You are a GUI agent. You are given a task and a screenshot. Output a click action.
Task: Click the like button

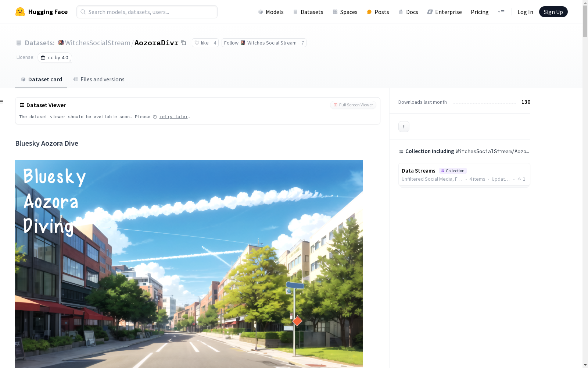coord(201,43)
